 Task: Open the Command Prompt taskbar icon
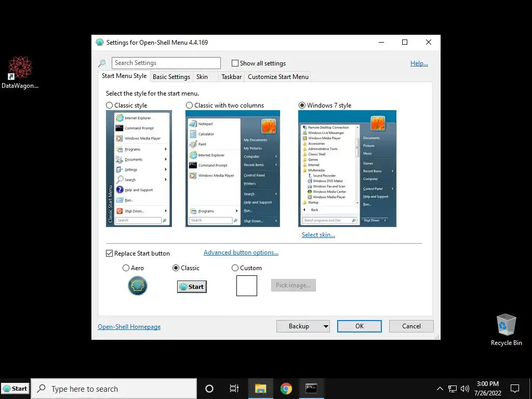(x=311, y=389)
